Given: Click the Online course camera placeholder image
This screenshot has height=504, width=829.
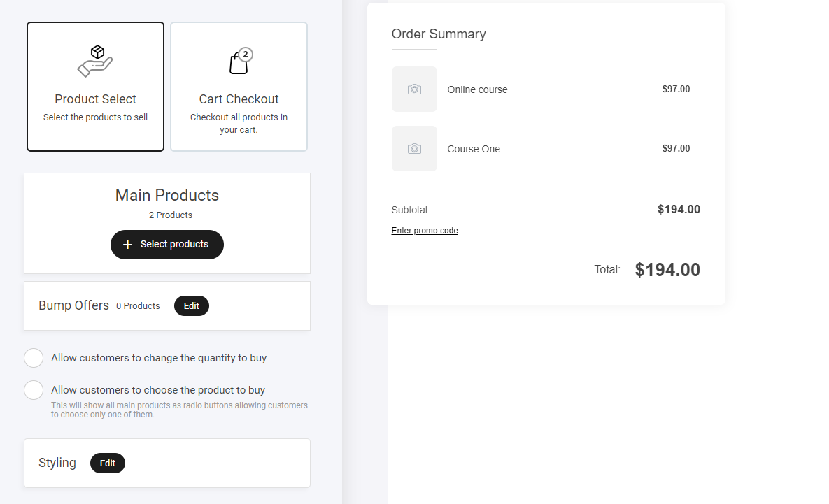Looking at the screenshot, I should 414,89.
